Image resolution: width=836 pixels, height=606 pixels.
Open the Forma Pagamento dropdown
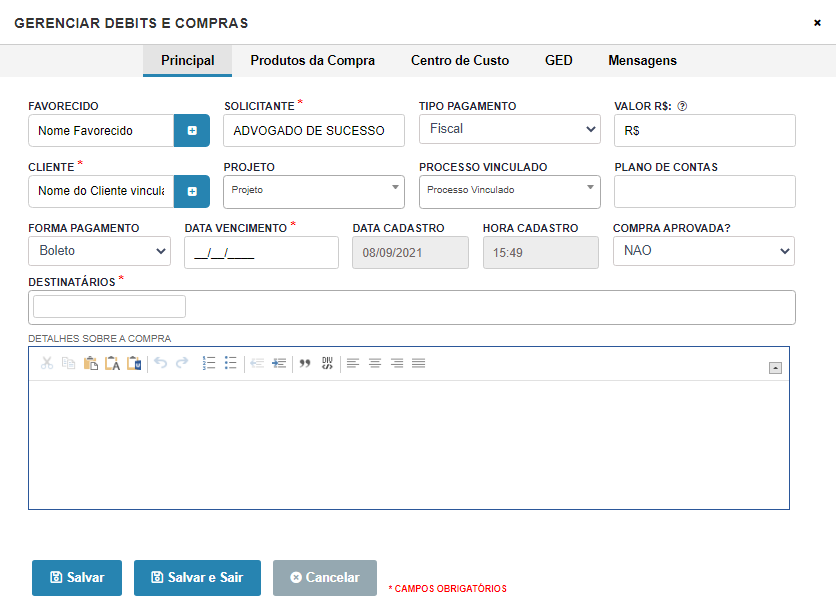click(100, 251)
